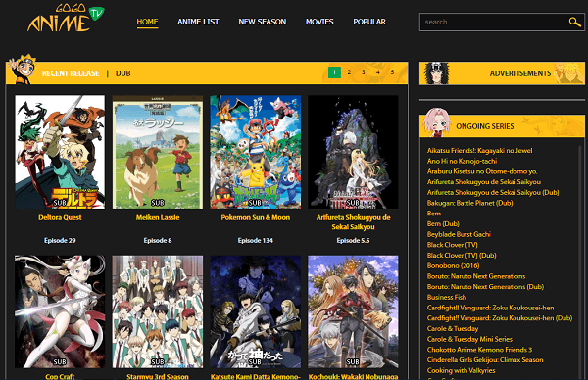Go to page 4 of recent releases

click(378, 72)
